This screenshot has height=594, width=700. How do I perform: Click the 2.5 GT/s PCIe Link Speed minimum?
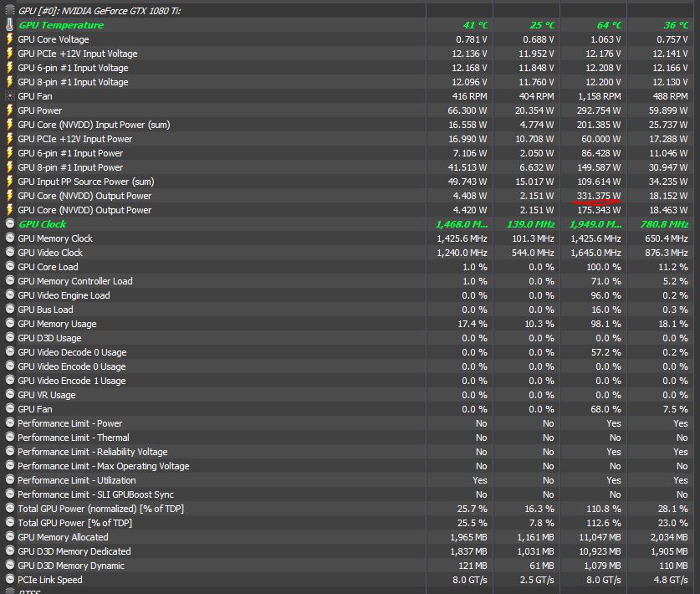click(537, 580)
